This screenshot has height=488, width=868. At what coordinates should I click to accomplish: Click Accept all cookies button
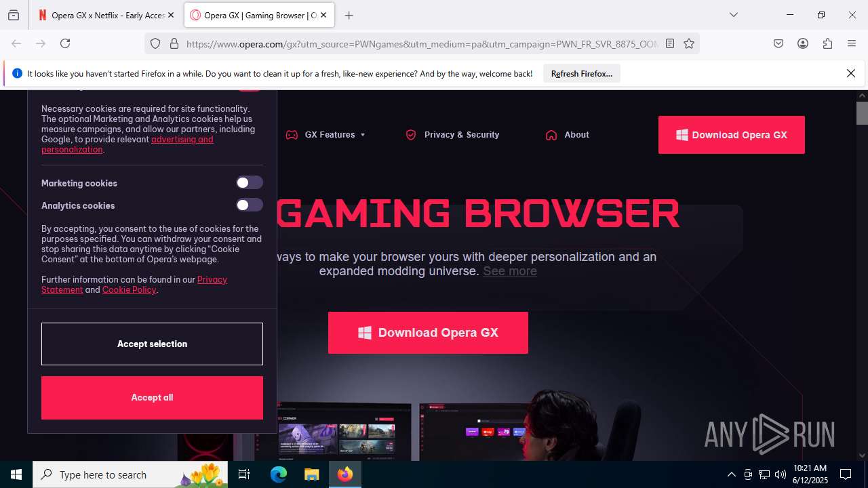point(152,398)
